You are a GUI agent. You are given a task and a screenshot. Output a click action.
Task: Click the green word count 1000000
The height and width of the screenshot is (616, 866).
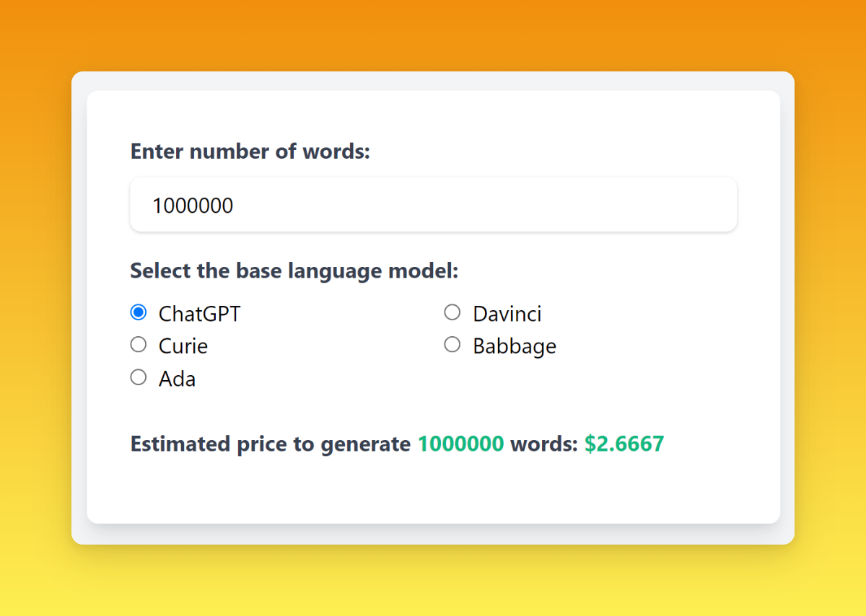(461, 444)
